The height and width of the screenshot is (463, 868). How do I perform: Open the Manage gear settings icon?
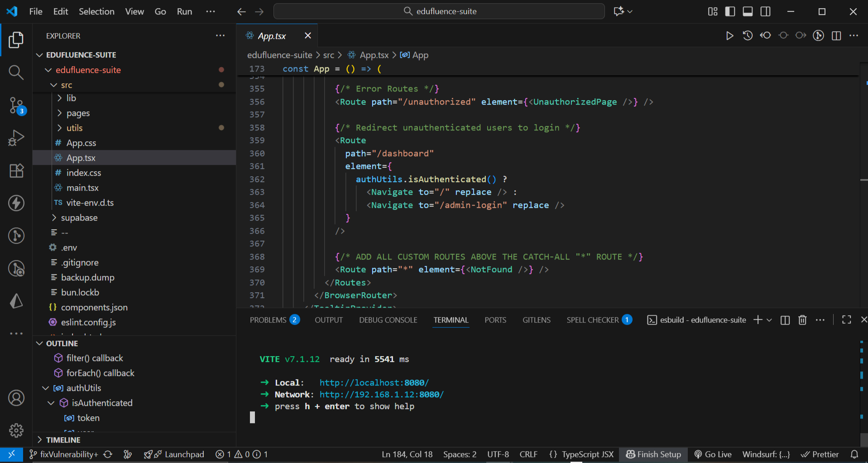click(16, 430)
